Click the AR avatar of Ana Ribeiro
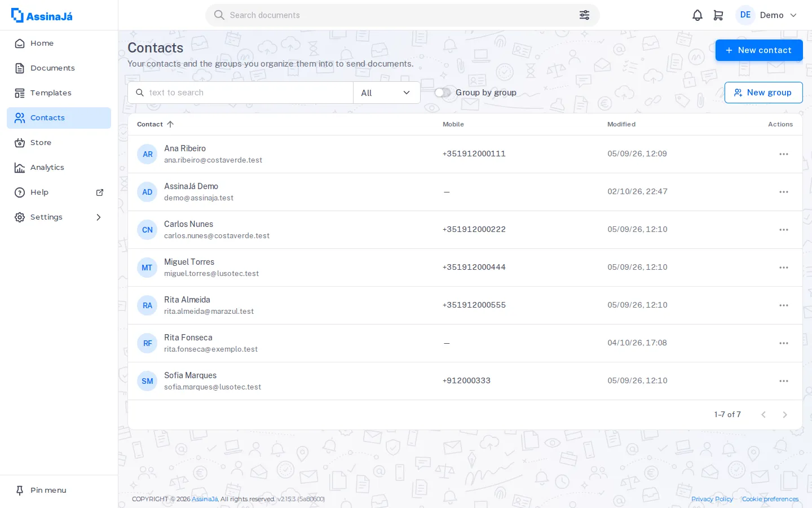Screen dimensions: 812x508 tap(147, 154)
